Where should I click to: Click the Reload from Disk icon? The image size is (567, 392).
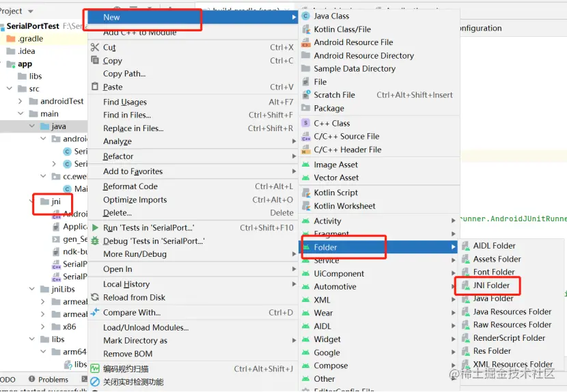(x=95, y=297)
